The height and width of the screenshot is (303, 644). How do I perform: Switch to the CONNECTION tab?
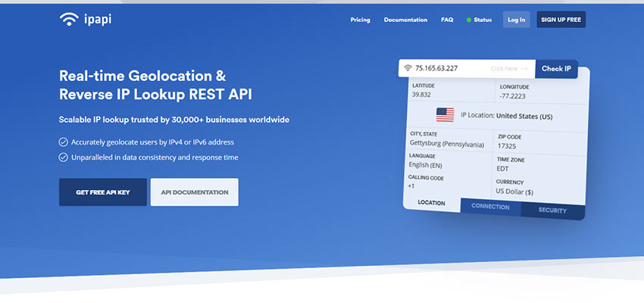pyautogui.click(x=490, y=207)
